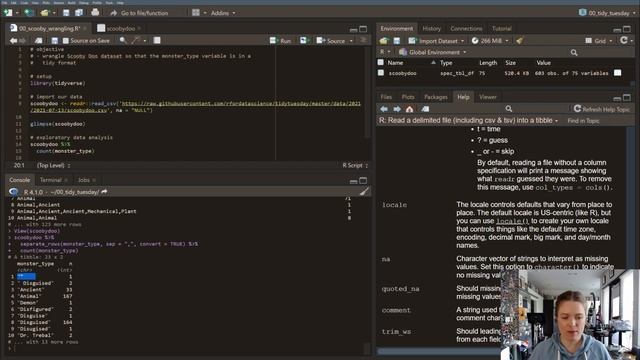Clear the console with the broom icon

click(x=364, y=191)
